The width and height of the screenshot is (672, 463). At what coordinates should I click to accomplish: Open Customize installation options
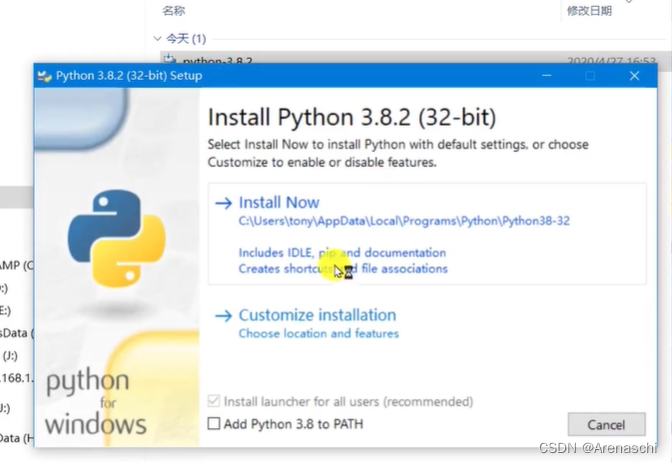(317, 315)
